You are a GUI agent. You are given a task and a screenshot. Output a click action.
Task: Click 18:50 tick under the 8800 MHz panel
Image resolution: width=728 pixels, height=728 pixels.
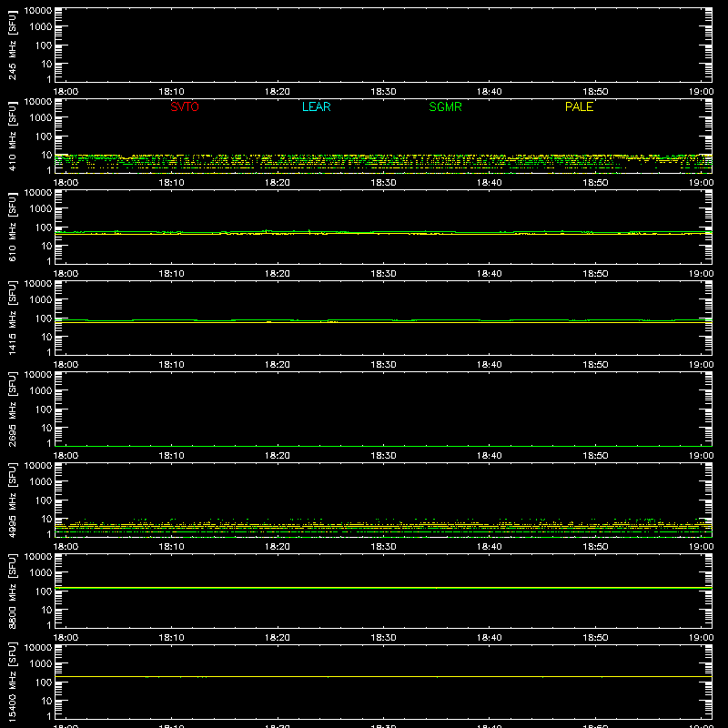point(595,638)
